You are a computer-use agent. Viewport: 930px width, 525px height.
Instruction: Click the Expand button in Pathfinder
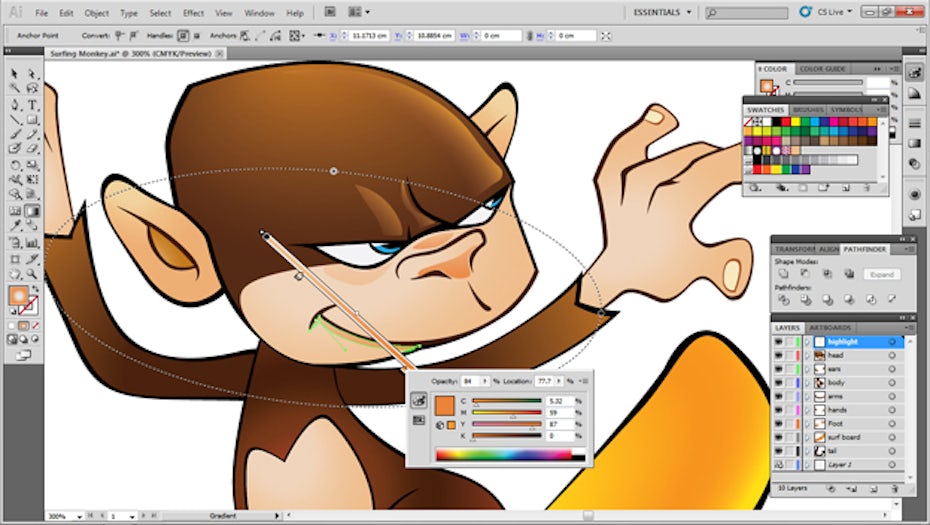tap(882, 274)
